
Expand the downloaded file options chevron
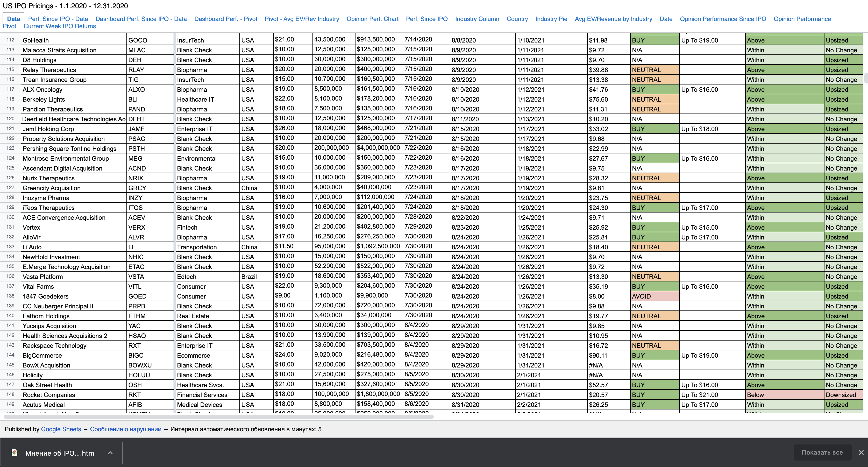click(x=110, y=453)
